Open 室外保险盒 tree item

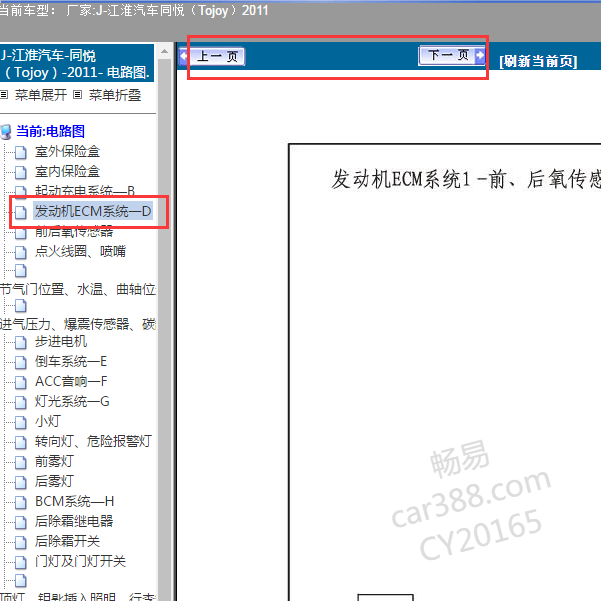tap(67, 151)
